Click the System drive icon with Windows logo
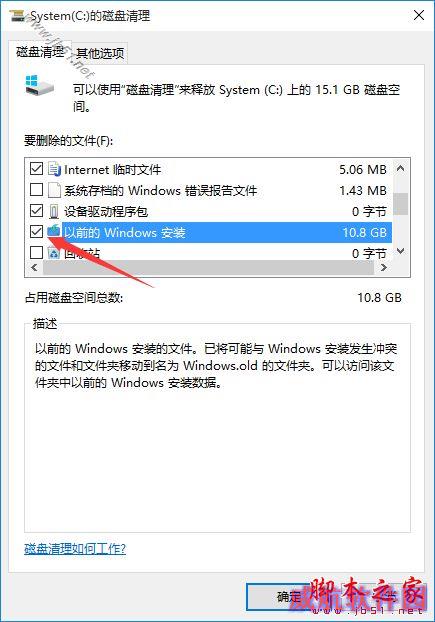 [x=40, y=85]
